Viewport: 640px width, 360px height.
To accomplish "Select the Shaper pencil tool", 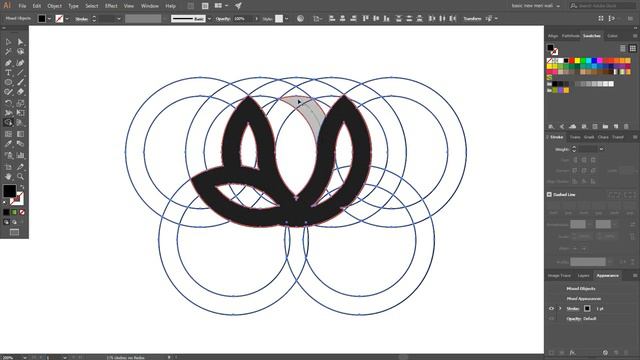I will tap(8, 92).
